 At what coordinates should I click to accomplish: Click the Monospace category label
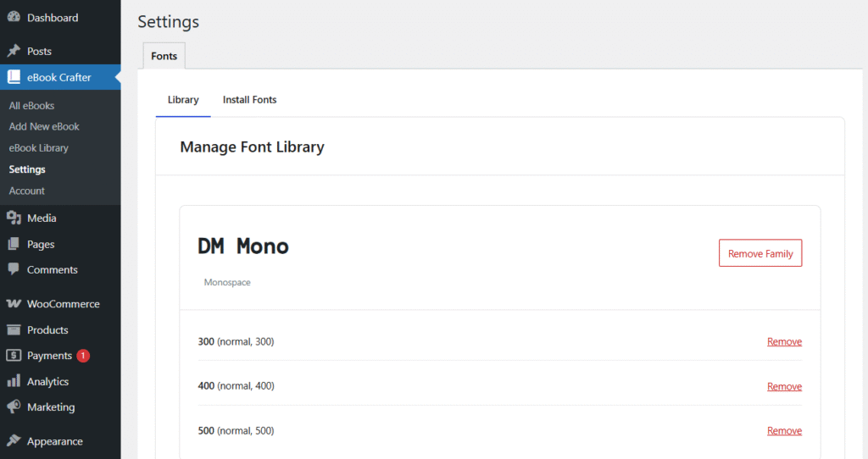pyautogui.click(x=227, y=282)
